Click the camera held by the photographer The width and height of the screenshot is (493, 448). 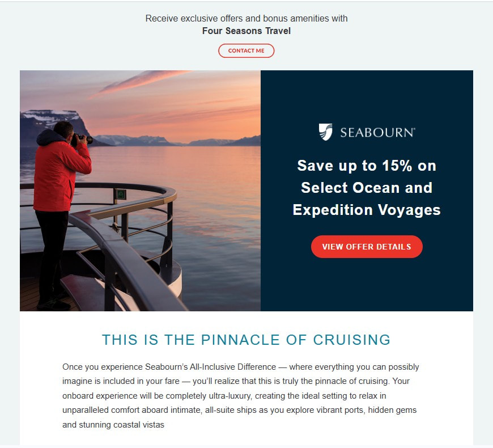[82, 139]
